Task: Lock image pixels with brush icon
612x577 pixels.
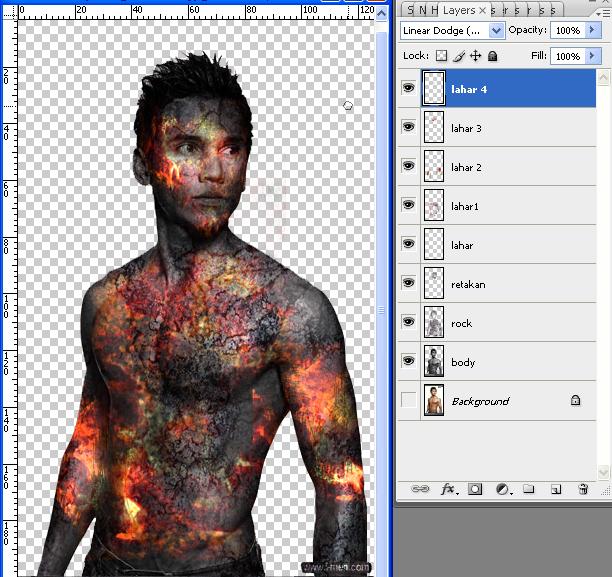Action: pyautogui.click(x=459, y=56)
